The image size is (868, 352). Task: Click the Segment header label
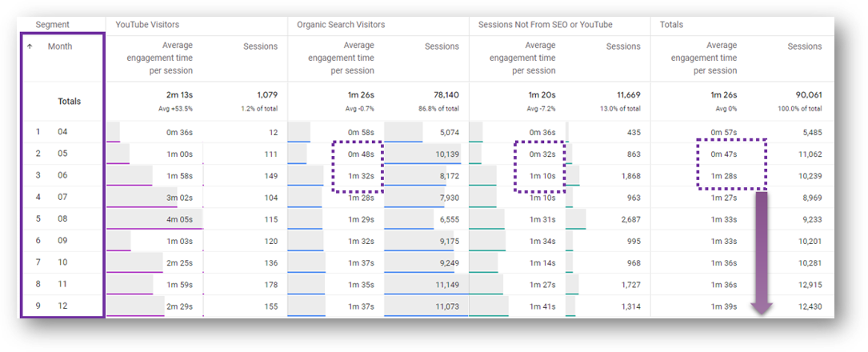click(x=52, y=25)
